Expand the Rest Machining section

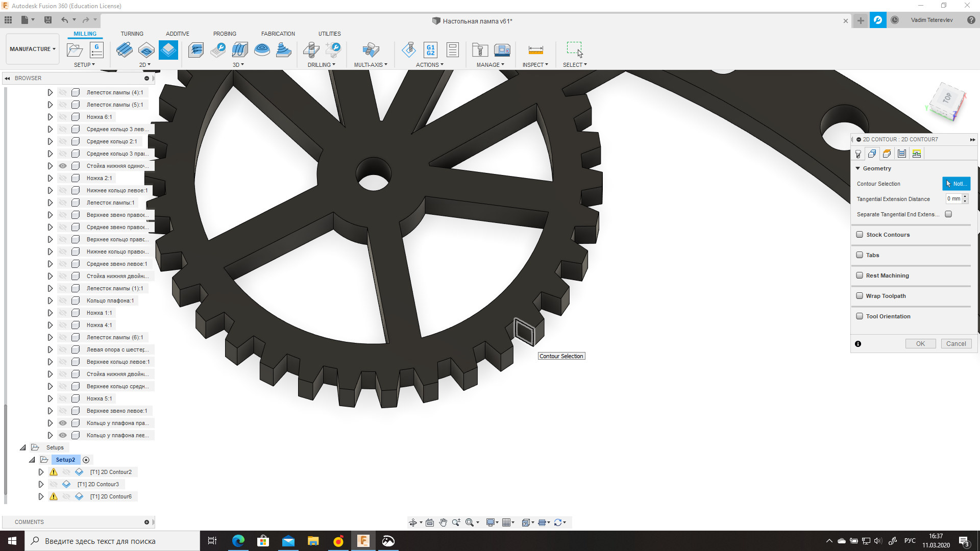pos(888,275)
